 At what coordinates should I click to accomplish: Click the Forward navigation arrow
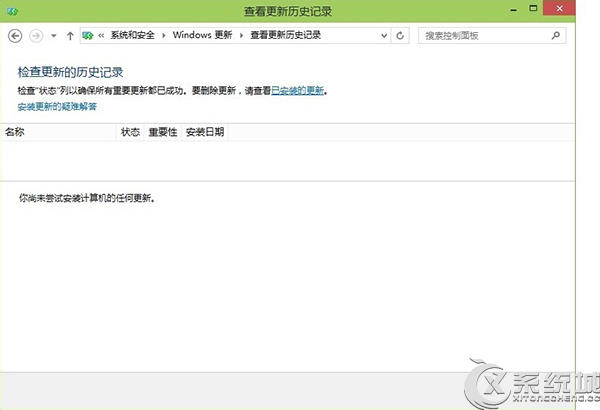tap(36, 36)
